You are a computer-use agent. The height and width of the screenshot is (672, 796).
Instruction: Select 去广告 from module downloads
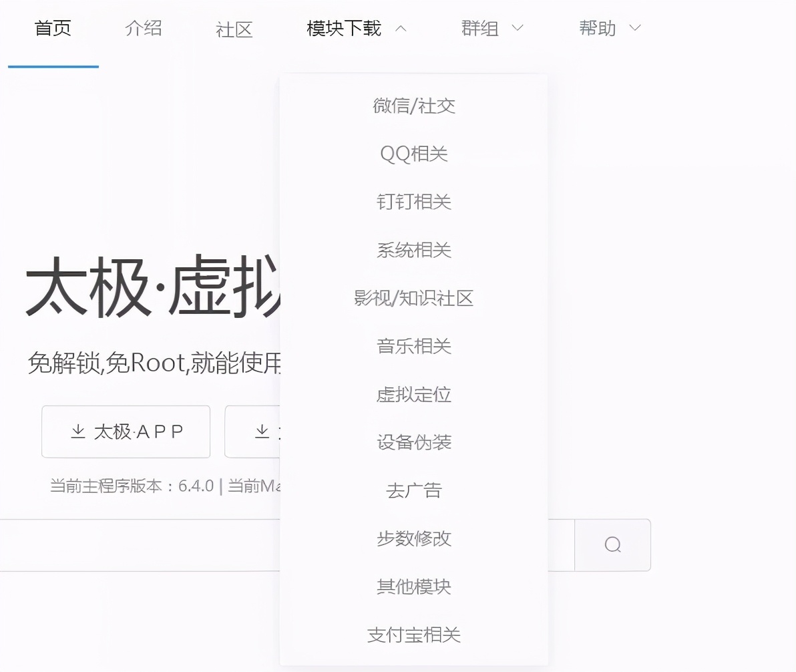point(414,491)
